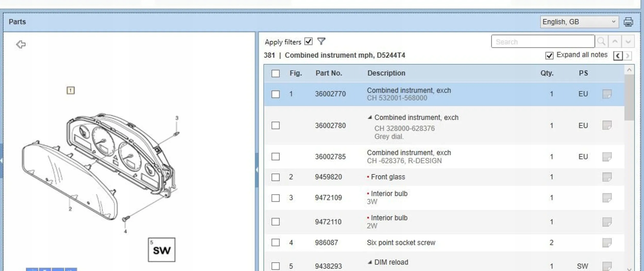Click the panel splitter collapse arrow

(x=257, y=170)
